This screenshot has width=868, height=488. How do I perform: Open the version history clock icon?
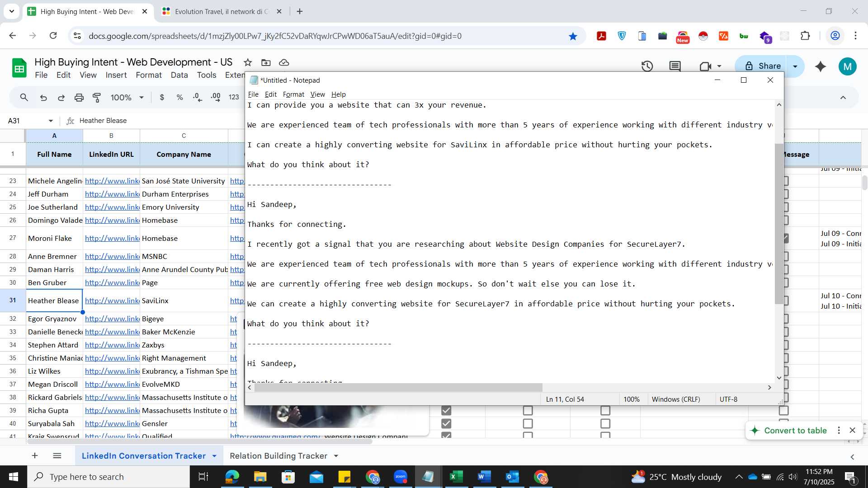[647, 66]
